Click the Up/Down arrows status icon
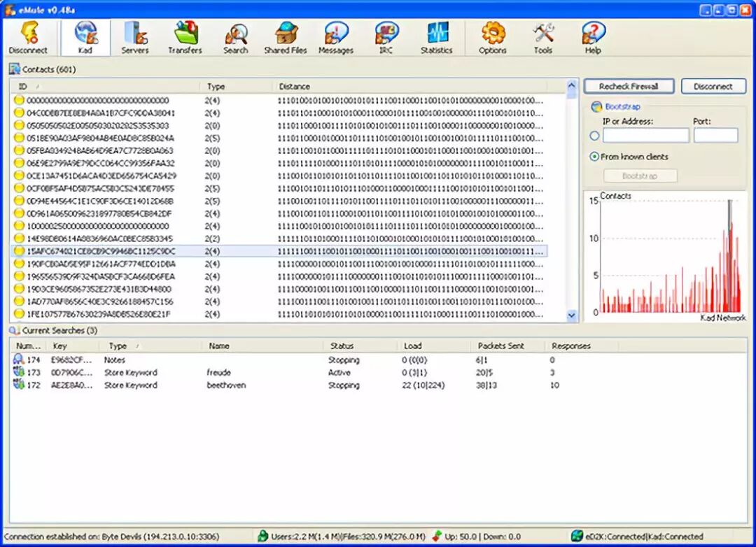The height and width of the screenshot is (547, 756). [437, 536]
